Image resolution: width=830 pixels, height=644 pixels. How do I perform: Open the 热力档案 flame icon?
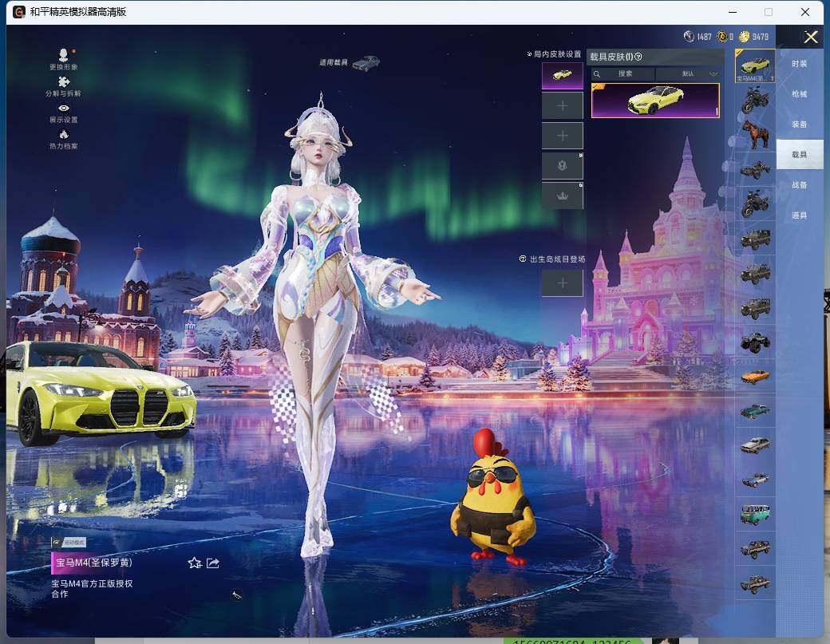[x=64, y=134]
